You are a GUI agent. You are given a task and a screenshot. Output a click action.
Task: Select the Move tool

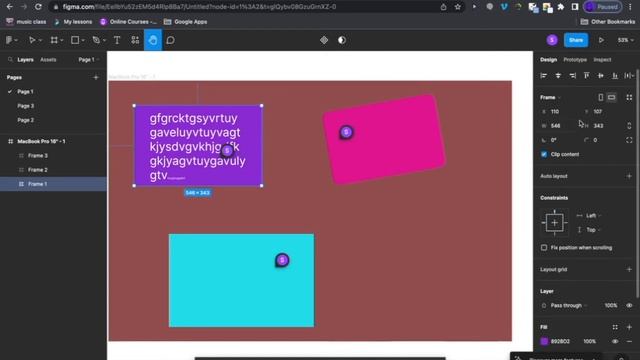click(31, 40)
